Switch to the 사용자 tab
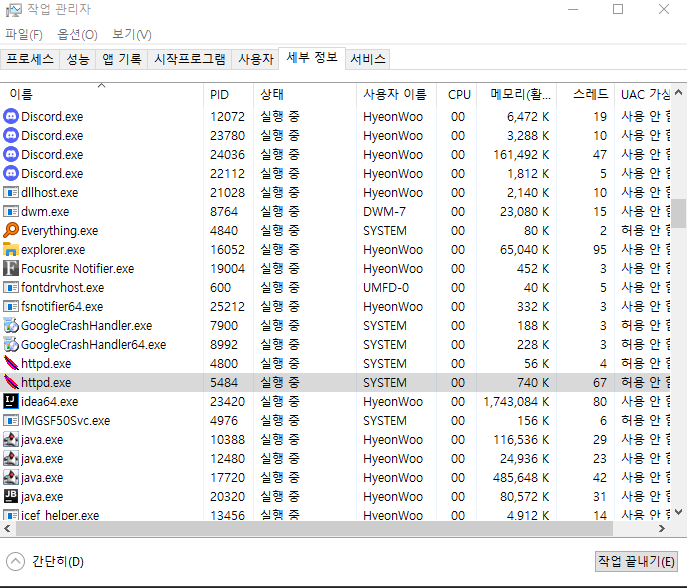This screenshot has width=687, height=588. coord(255,59)
